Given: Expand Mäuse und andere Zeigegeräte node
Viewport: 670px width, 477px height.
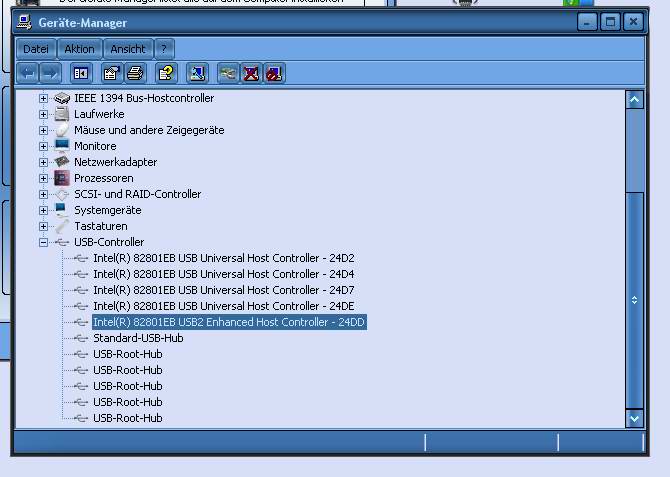Looking at the screenshot, I should pos(43,130).
